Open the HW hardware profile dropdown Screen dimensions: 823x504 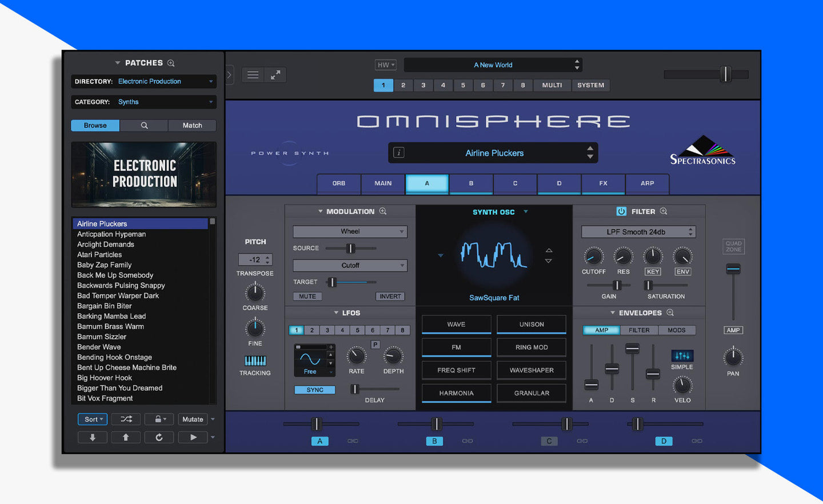tap(386, 65)
